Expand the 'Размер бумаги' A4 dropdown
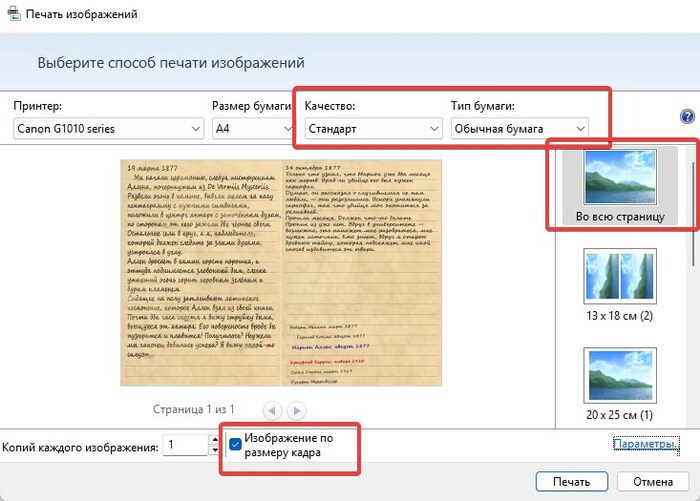This screenshot has height=501, width=700. 249,129
